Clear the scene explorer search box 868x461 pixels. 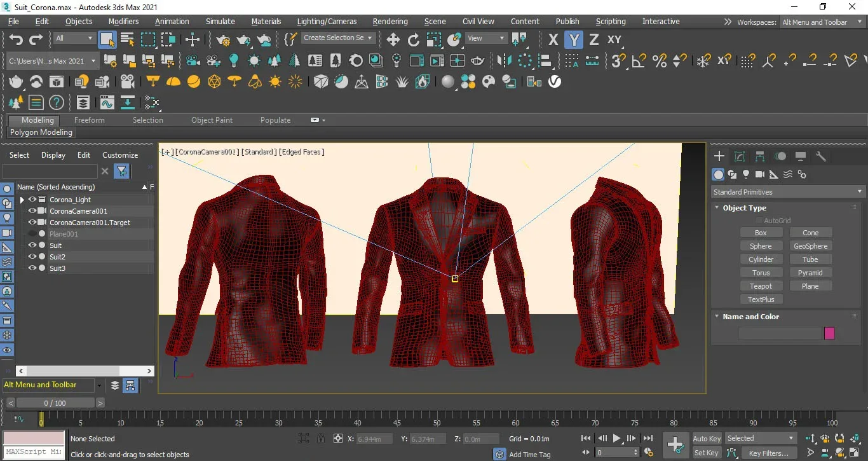105,171
